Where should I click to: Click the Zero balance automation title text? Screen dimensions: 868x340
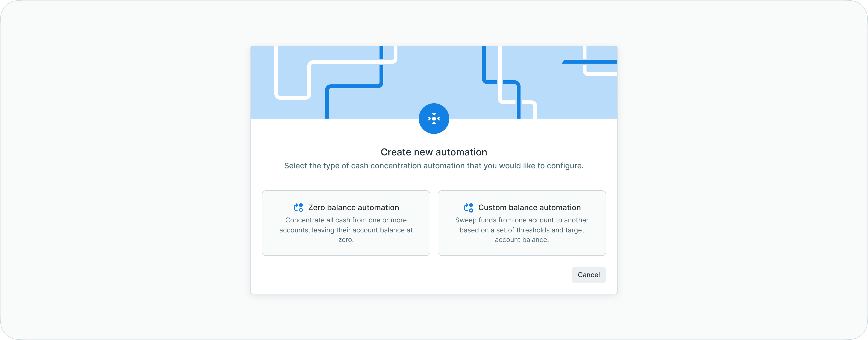[x=353, y=208]
